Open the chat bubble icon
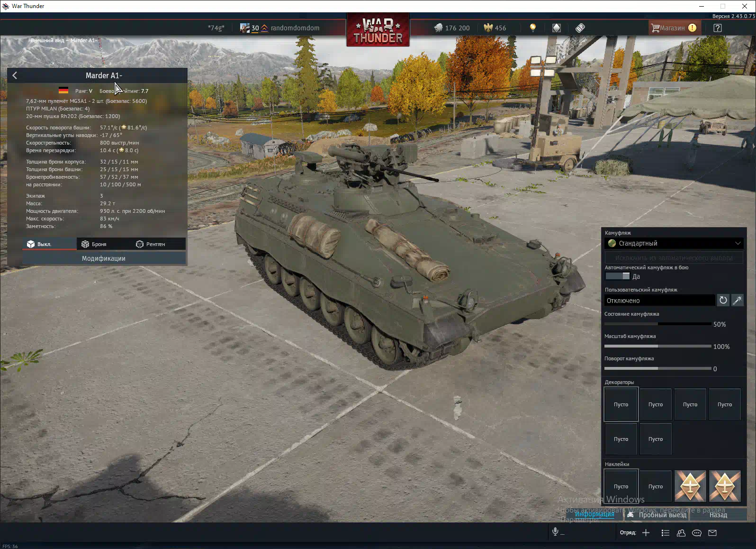The image size is (756, 549). pos(697,533)
